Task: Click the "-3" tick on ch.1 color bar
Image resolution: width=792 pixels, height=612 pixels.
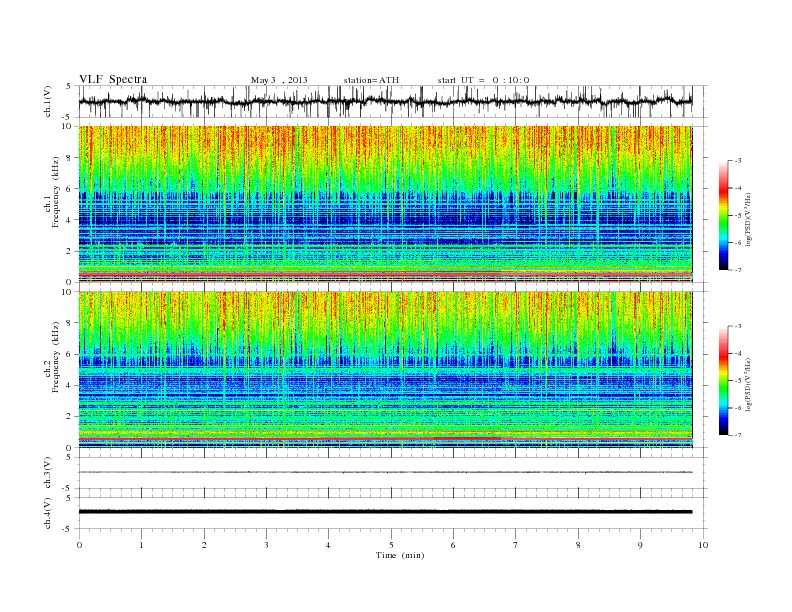Action: (x=738, y=161)
